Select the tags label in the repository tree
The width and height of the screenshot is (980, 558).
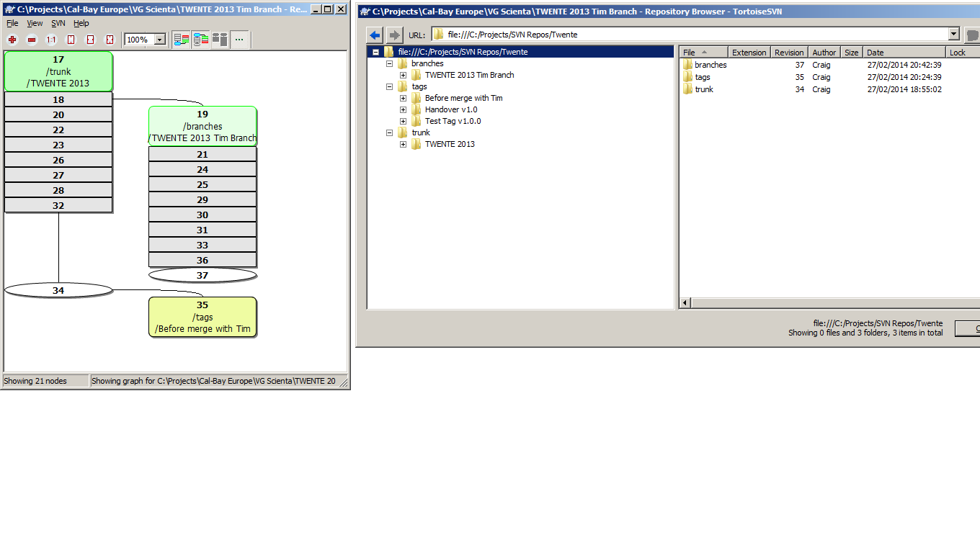tap(419, 86)
